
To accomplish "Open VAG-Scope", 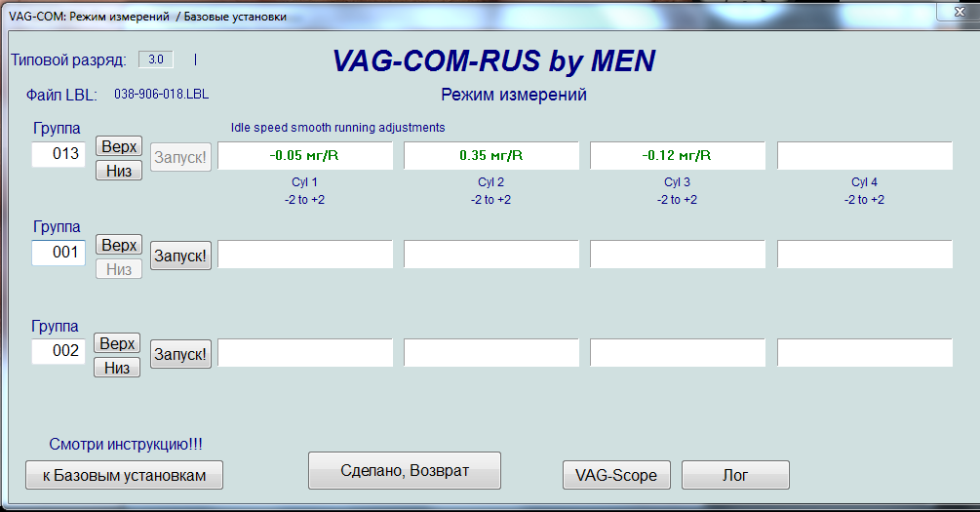I will pos(616,475).
